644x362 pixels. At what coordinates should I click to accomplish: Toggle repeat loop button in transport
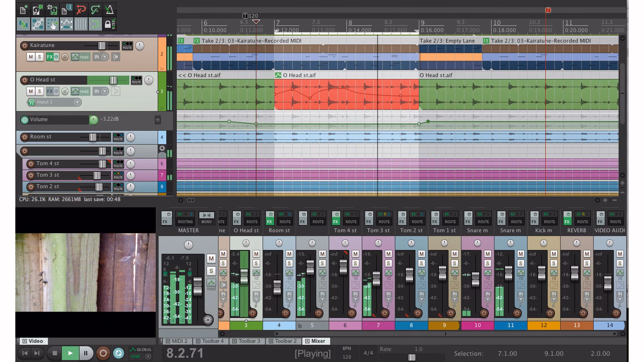[118, 353]
